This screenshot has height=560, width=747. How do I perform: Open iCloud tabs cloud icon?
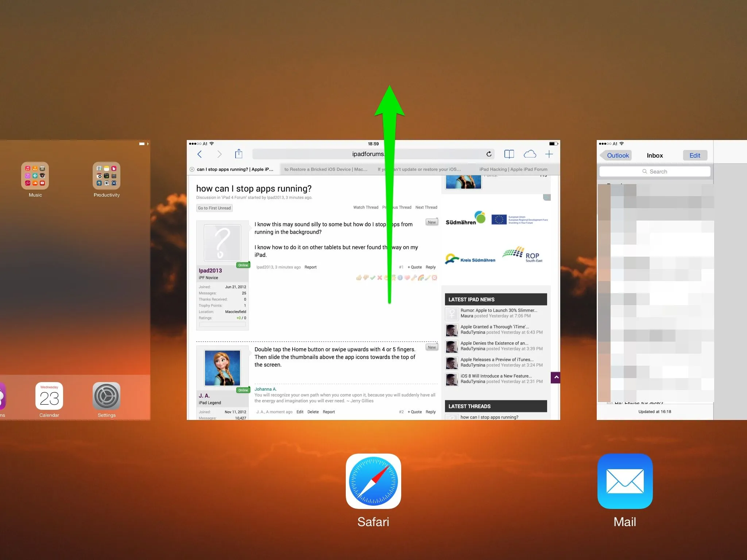(530, 154)
